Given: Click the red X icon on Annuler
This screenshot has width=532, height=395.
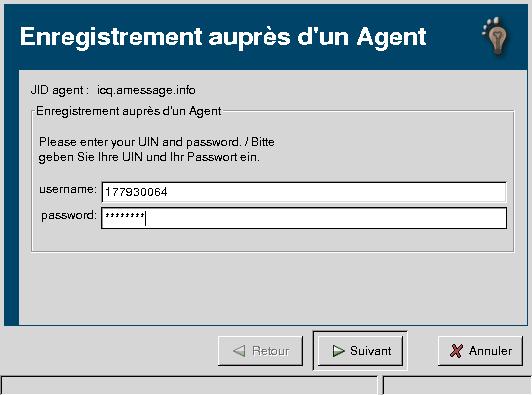Looking at the screenshot, I should point(456,351).
